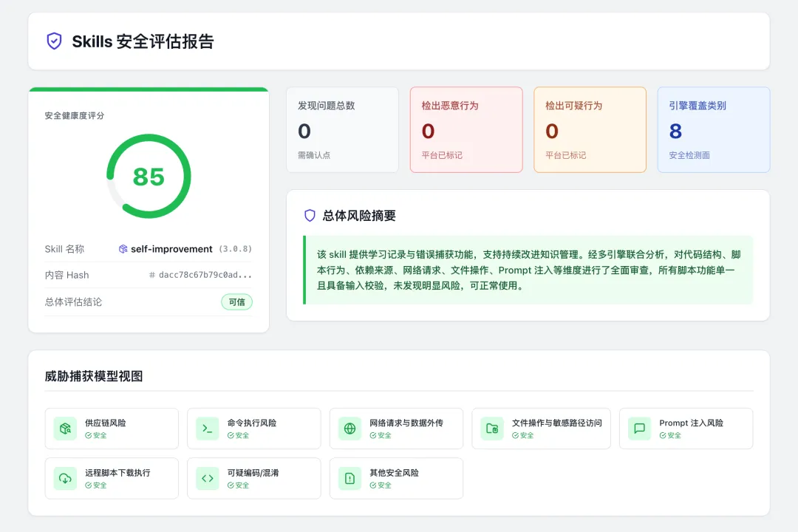
Task: Click the 平台已标记 caption under 检出可疑行为
Action: point(565,155)
